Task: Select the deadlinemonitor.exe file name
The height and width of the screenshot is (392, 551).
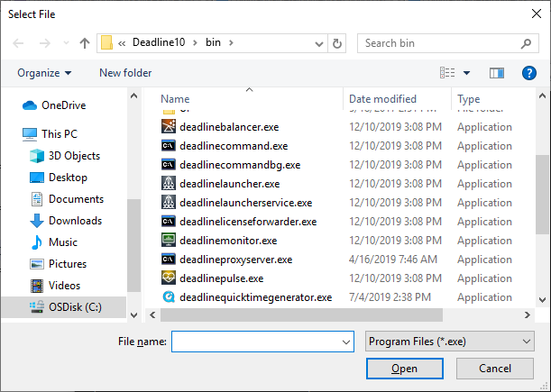Action: point(228,241)
